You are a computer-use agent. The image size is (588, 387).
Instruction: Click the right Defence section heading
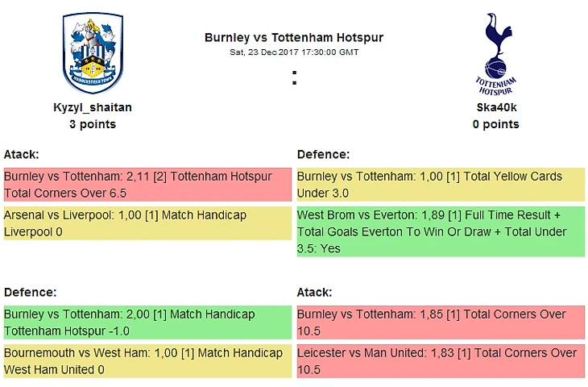coord(324,154)
